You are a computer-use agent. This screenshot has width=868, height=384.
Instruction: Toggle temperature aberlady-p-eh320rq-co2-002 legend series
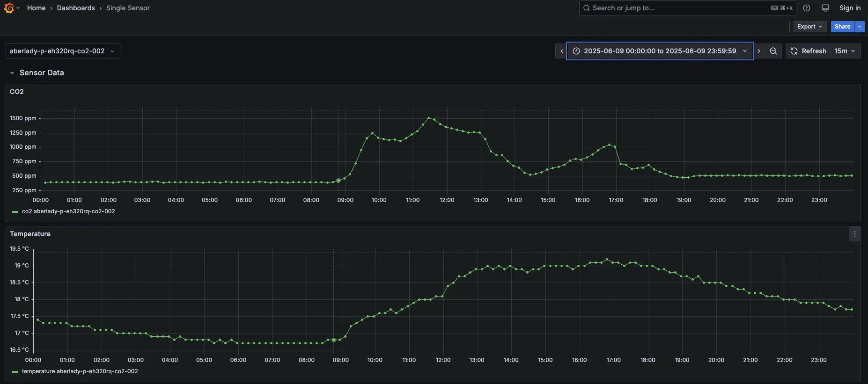click(80, 371)
